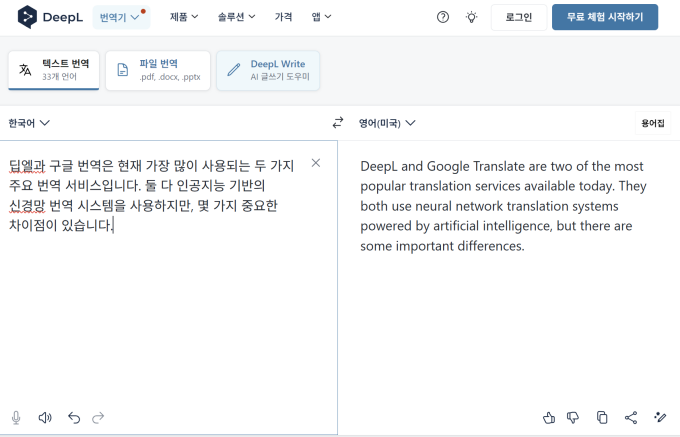Click the 로그인 button

(519, 17)
